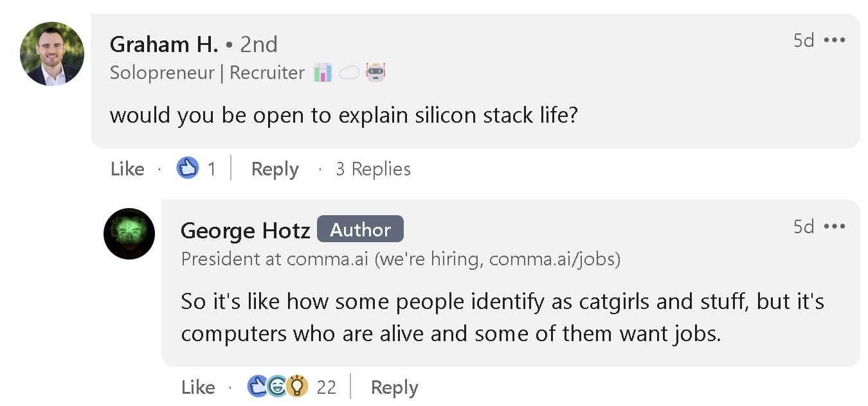Open George Hotz name link
The width and height of the screenshot is (868, 406).
click(246, 230)
